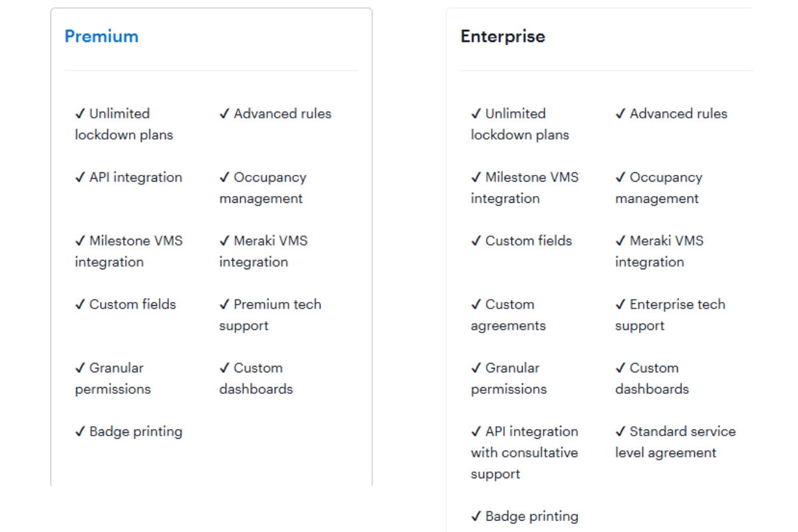
Task: Select Premium Custom dashboards item
Action: [256, 378]
